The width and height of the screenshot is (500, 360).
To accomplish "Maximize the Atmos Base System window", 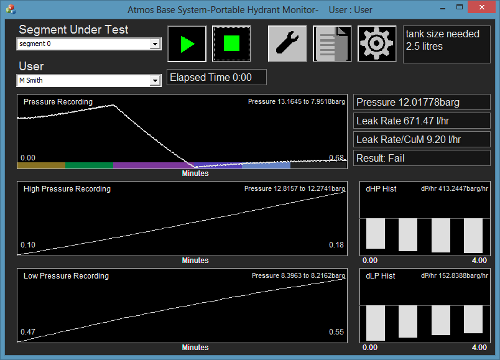I will pyautogui.click(x=460, y=7).
